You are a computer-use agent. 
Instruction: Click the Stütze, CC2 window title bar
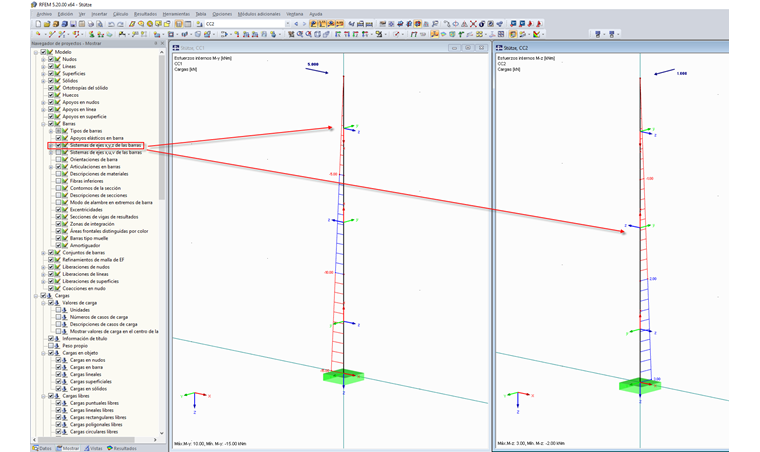612,48
